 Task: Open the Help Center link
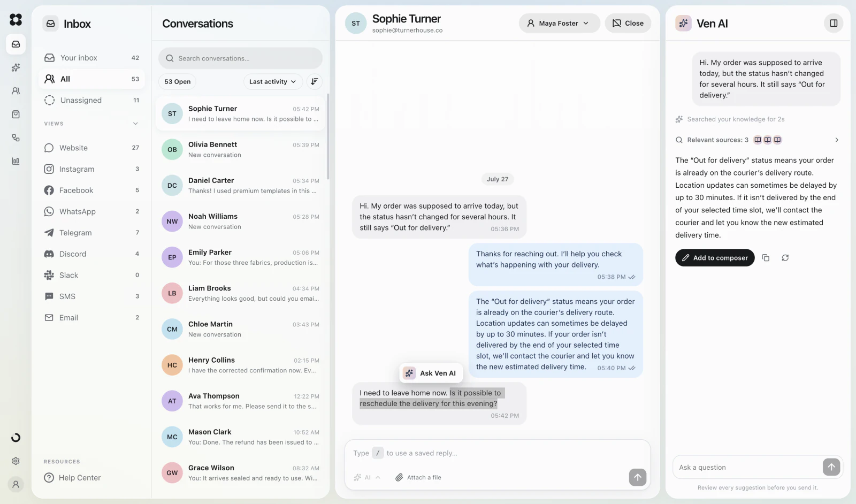[73, 478]
